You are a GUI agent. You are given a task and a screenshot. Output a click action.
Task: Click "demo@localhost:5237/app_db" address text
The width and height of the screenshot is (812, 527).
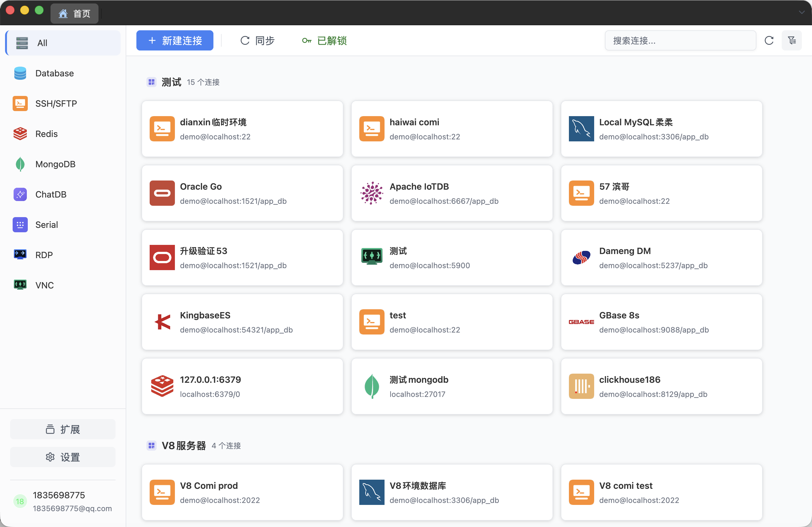click(x=653, y=266)
